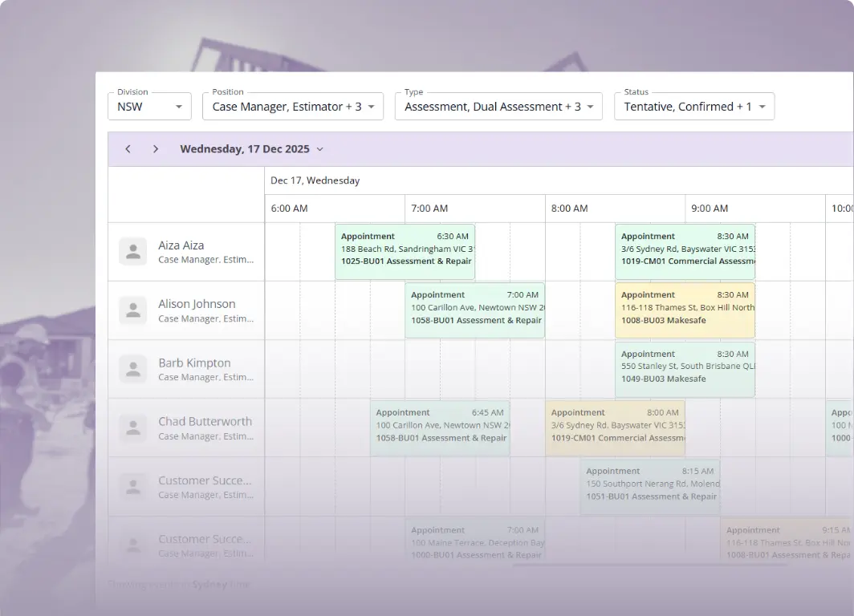Screen dimensions: 854x616
Task: Open the Position filter dropdown
Action: point(293,106)
